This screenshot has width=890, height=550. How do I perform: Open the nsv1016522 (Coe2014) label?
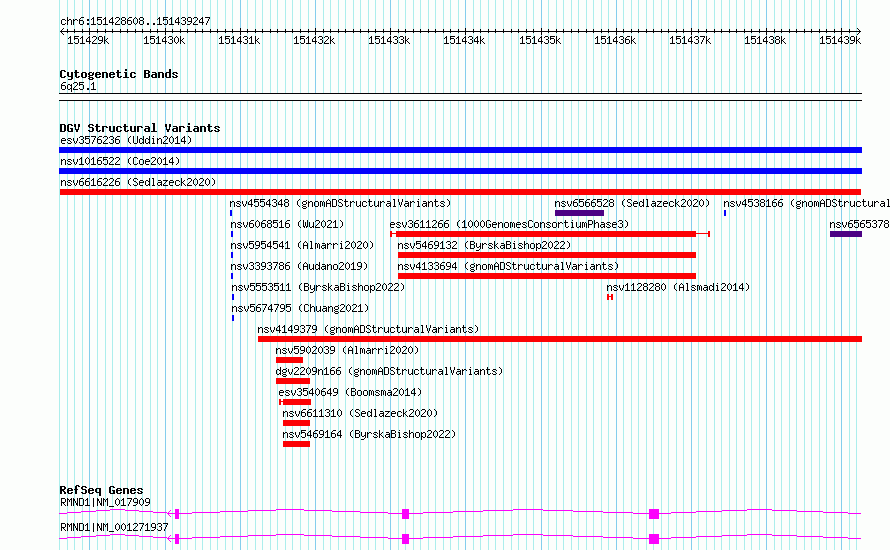(120, 161)
